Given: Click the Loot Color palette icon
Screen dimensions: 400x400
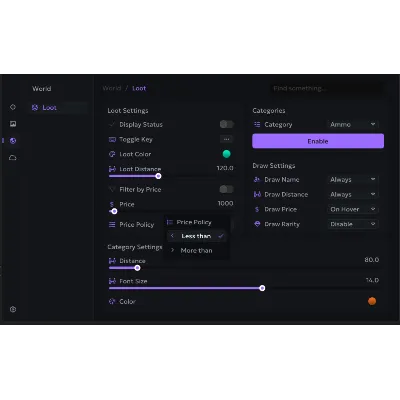Looking at the screenshot, I should pyautogui.click(x=112, y=154).
